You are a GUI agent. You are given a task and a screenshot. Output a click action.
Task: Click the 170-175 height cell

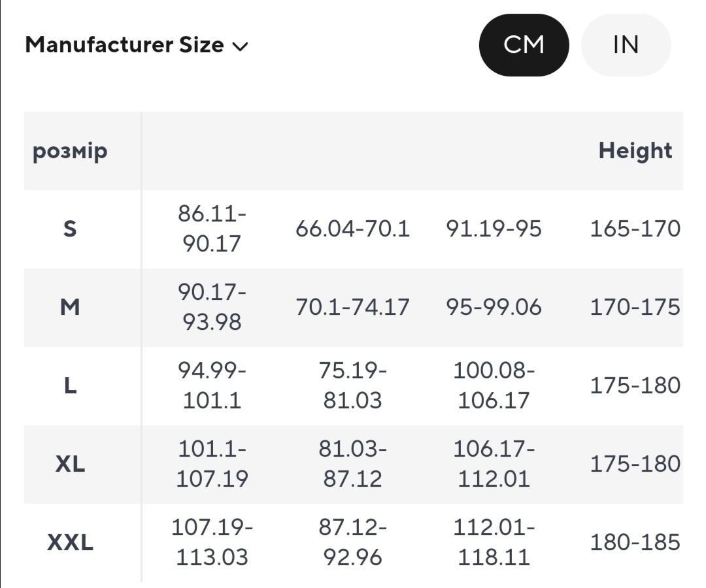click(635, 307)
